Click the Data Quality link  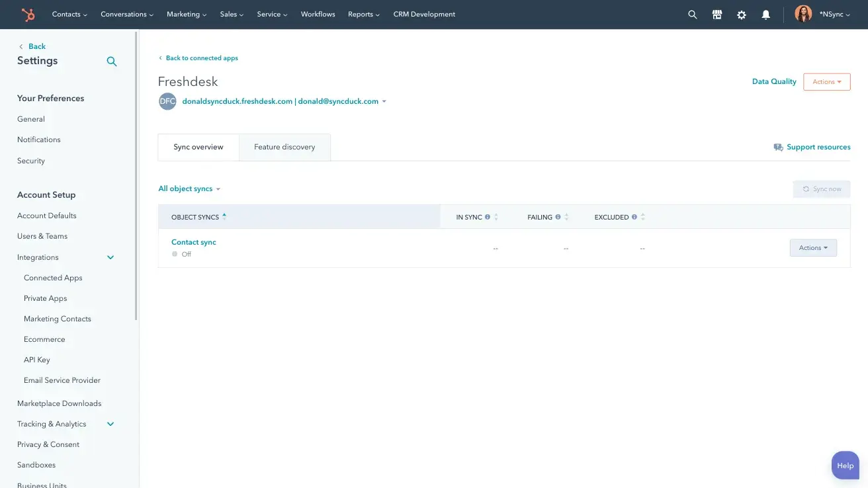[x=773, y=81]
